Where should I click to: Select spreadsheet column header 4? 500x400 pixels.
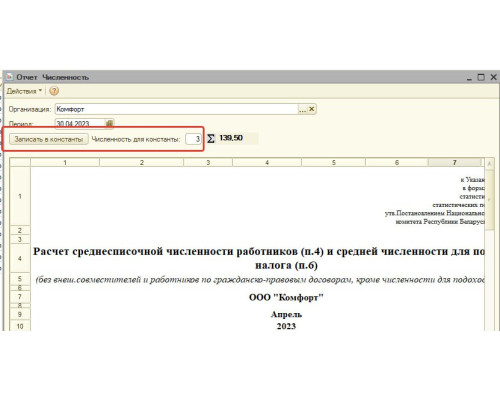click(267, 162)
